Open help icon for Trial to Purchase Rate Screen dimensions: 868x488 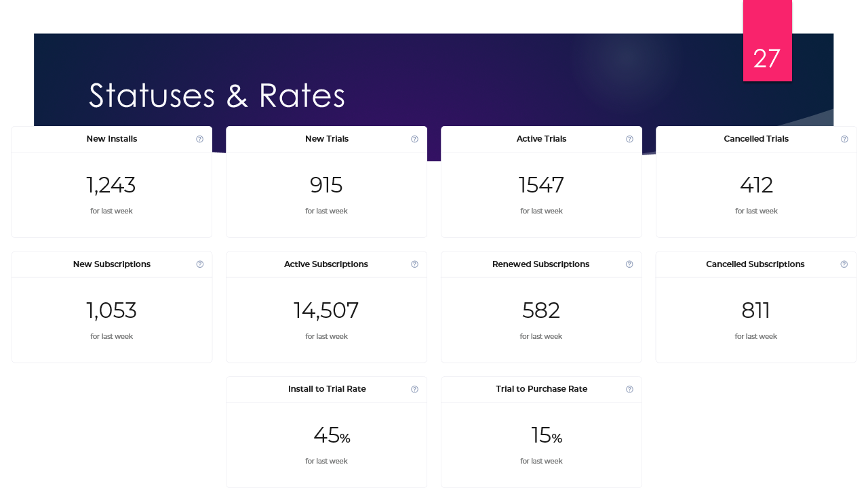coord(629,389)
